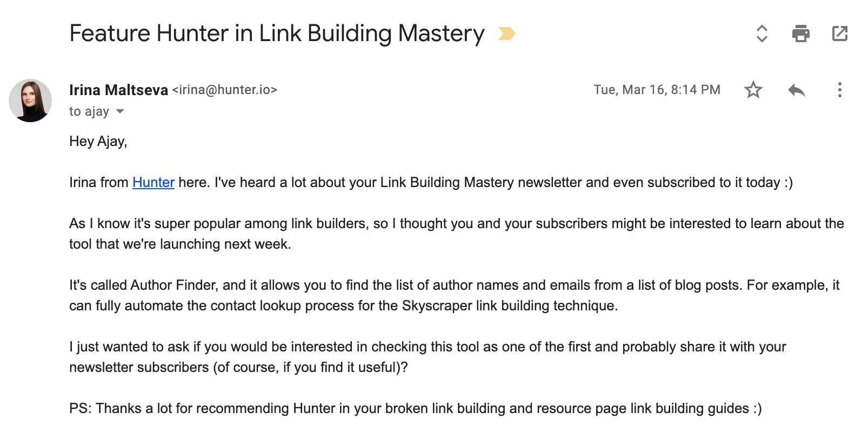Open the three-dot More options menu
868x439 pixels.
click(x=839, y=90)
